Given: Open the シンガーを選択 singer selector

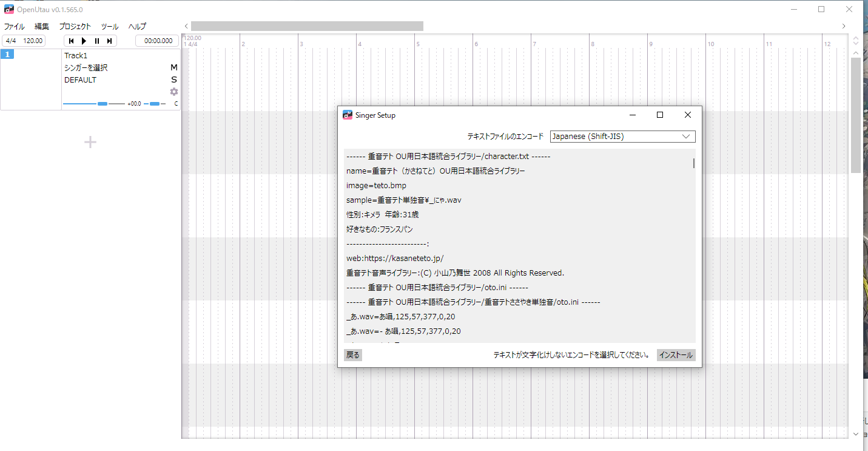Looking at the screenshot, I should tap(86, 67).
